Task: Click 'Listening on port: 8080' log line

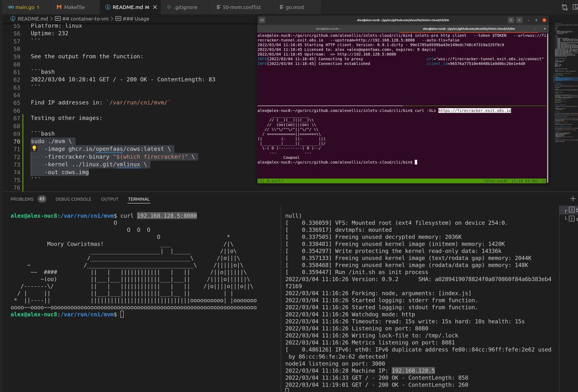Action: [x=358, y=328]
